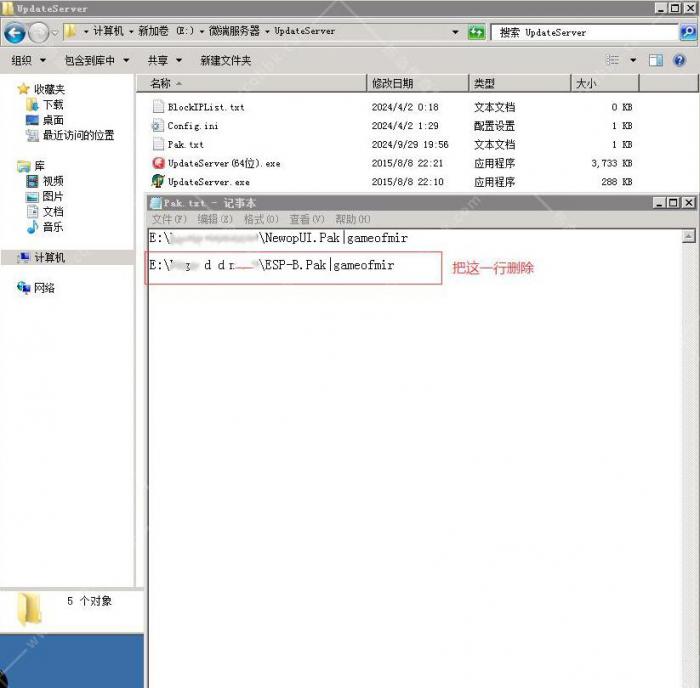The height and width of the screenshot is (688, 700).
Task: Click the 新建文件夹 button
Action: (x=224, y=60)
